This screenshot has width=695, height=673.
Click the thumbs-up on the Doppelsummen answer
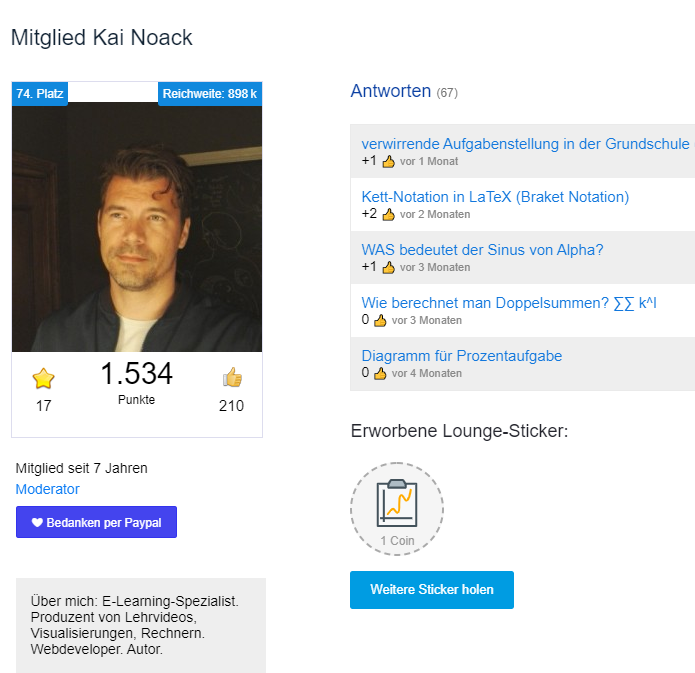click(x=380, y=321)
